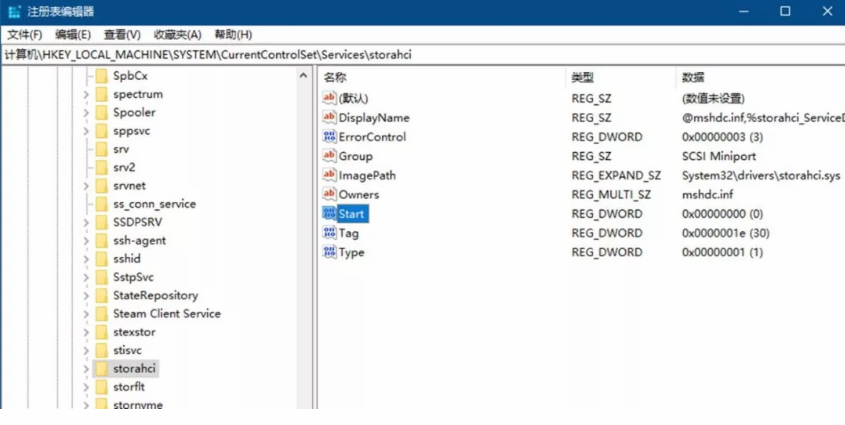Open the 收藏夹(A) menu
The image size is (845, 425).
point(180,35)
